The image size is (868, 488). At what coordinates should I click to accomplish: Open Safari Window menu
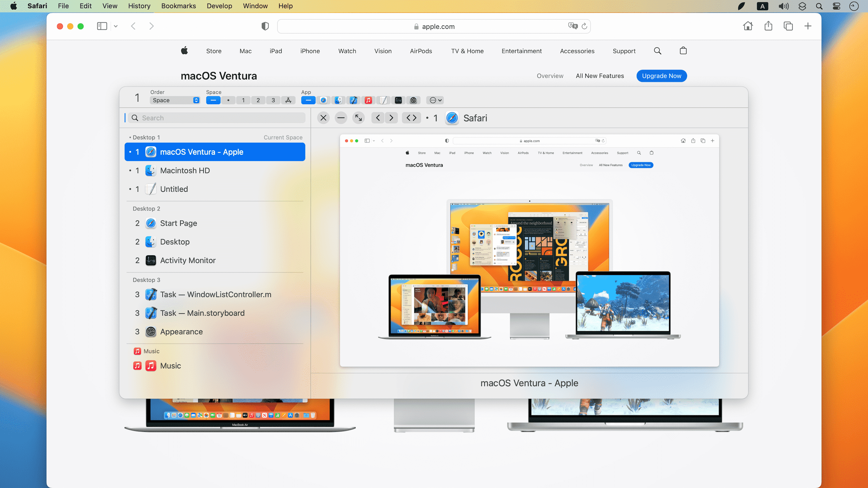click(255, 6)
